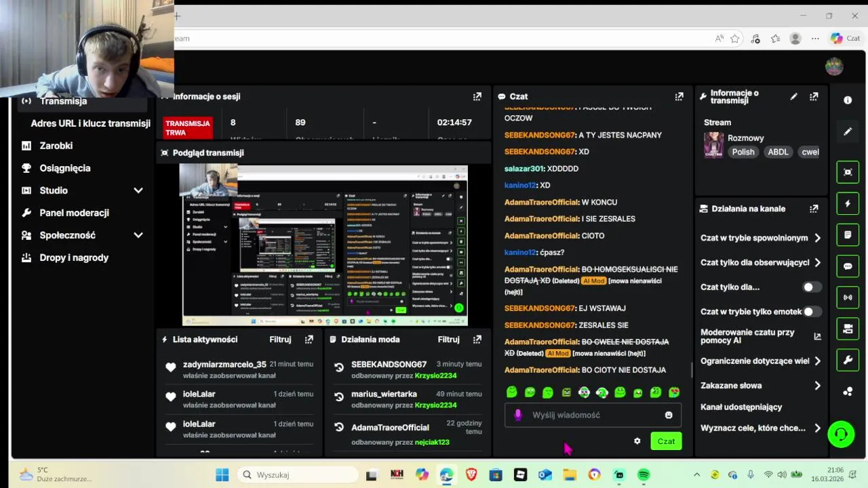Click salazar301 username in chat

pos(524,169)
